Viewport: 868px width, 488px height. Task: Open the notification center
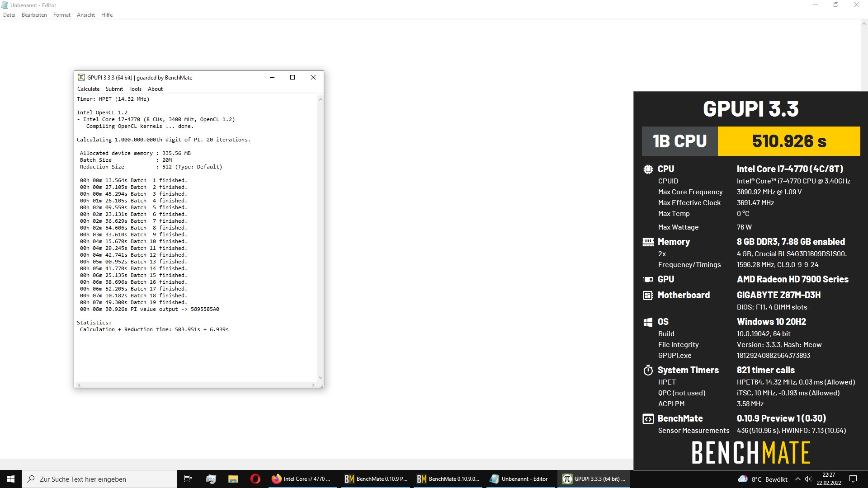853,479
